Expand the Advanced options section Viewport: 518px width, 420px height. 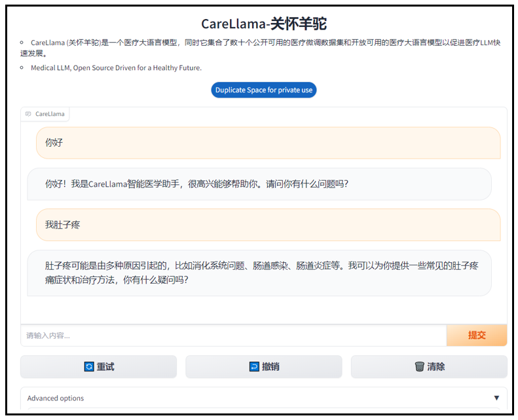pyautogui.click(x=264, y=398)
